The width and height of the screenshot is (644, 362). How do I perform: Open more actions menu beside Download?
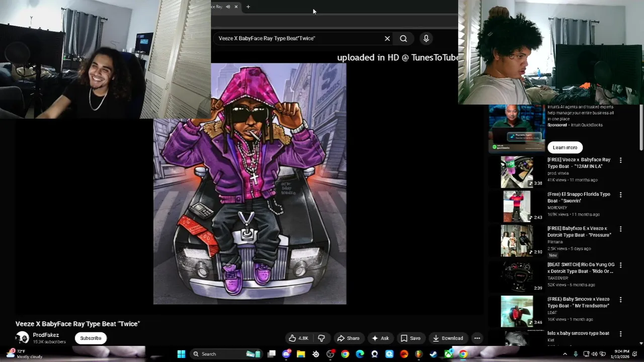pyautogui.click(x=477, y=338)
